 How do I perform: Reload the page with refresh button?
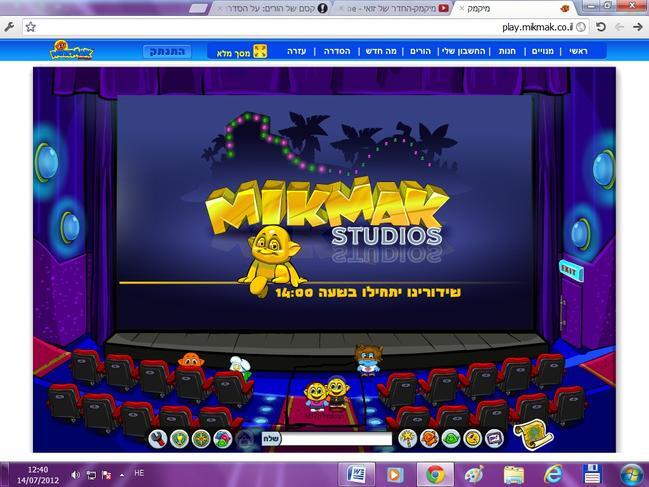pyautogui.click(x=601, y=27)
